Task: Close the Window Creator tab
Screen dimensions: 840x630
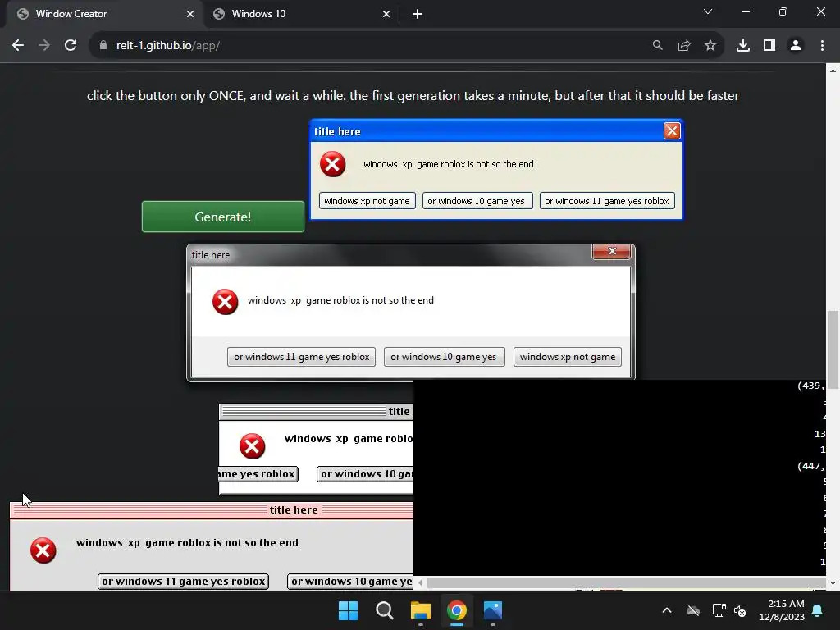Action: pos(190,14)
